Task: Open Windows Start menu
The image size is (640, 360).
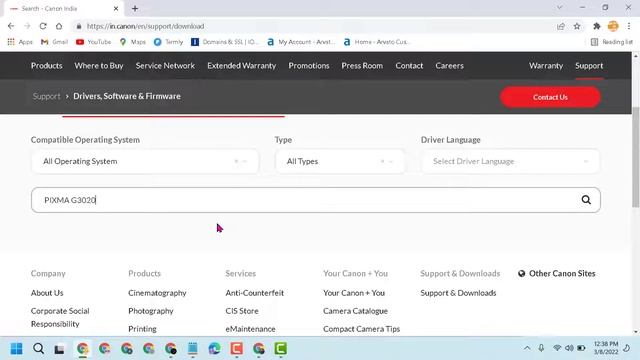Action: pos(16,349)
